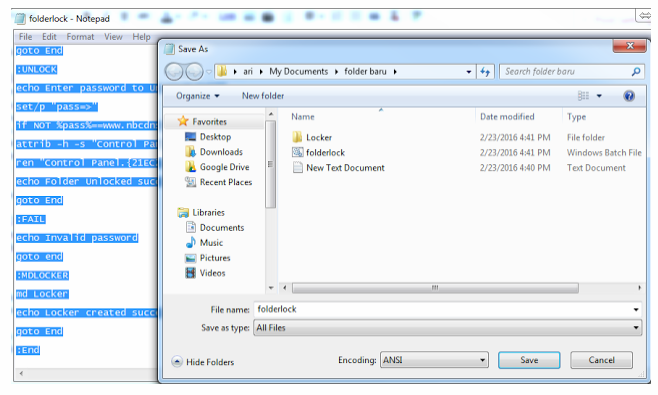The height and width of the screenshot is (395, 658).
Task: Click the Forward navigation arrow in Save As
Action: point(194,72)
